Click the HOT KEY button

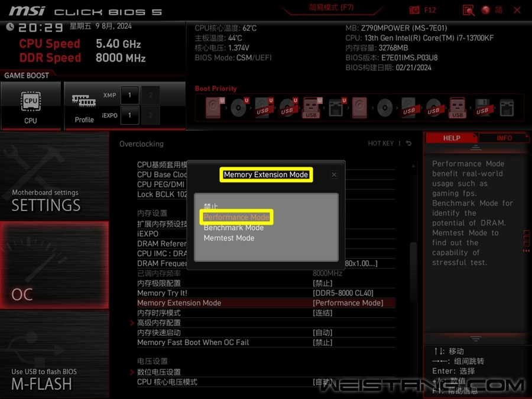[381, 143]
